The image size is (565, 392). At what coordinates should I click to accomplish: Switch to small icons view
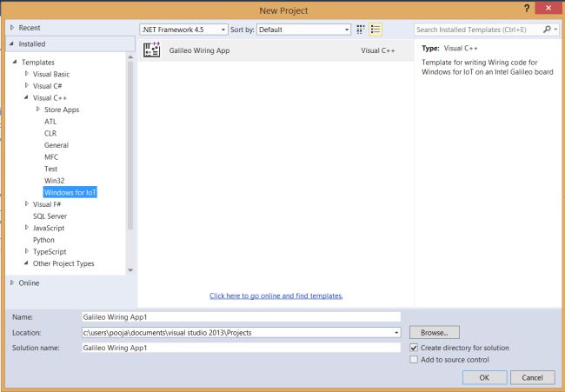[x=361, y=30]
